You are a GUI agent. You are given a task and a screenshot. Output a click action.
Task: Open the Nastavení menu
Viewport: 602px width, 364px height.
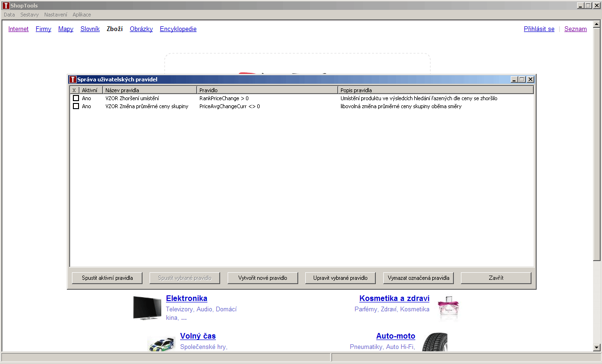[55, 15]
